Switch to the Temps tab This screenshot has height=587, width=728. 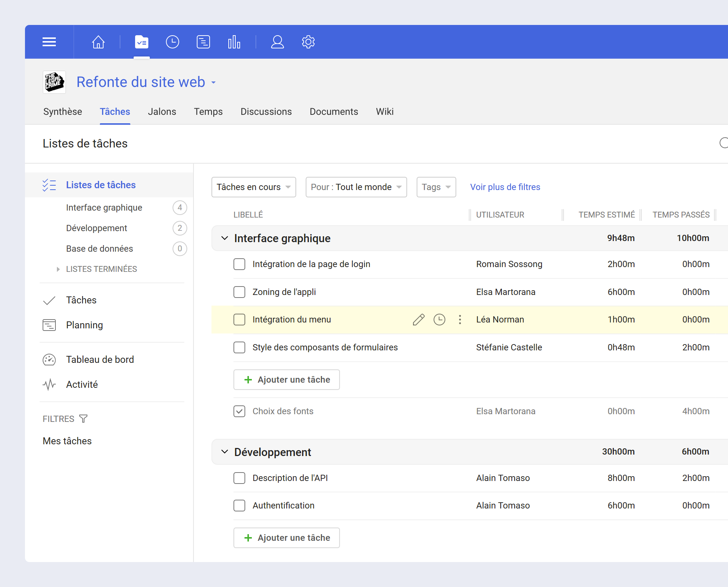[x=208, y=112]
